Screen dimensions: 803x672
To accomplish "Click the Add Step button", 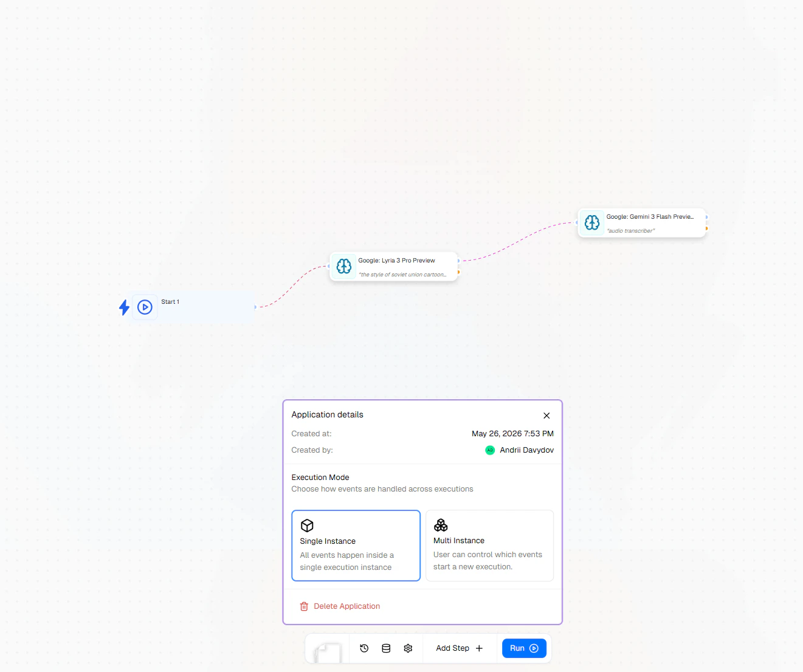I will [460, 648].
